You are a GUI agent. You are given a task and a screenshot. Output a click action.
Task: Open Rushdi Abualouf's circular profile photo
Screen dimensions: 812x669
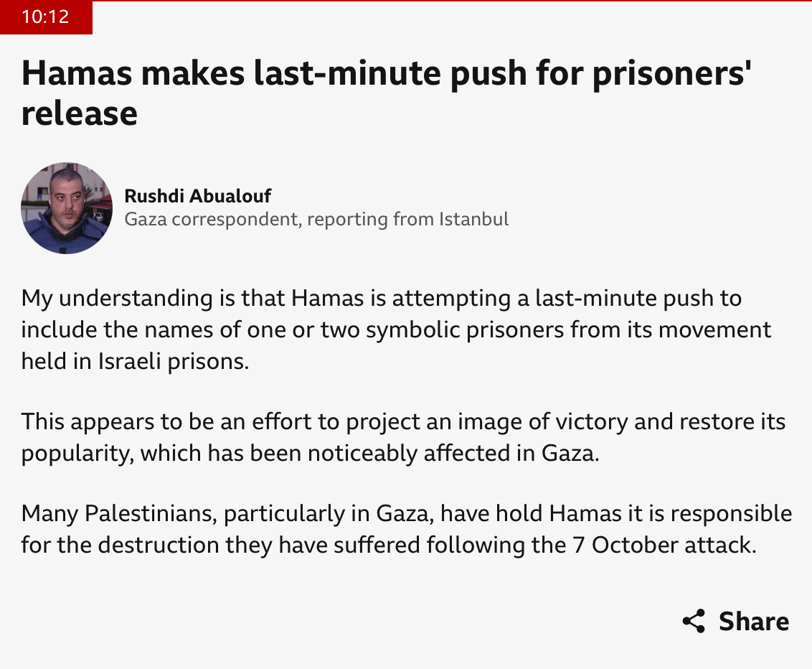67,208
